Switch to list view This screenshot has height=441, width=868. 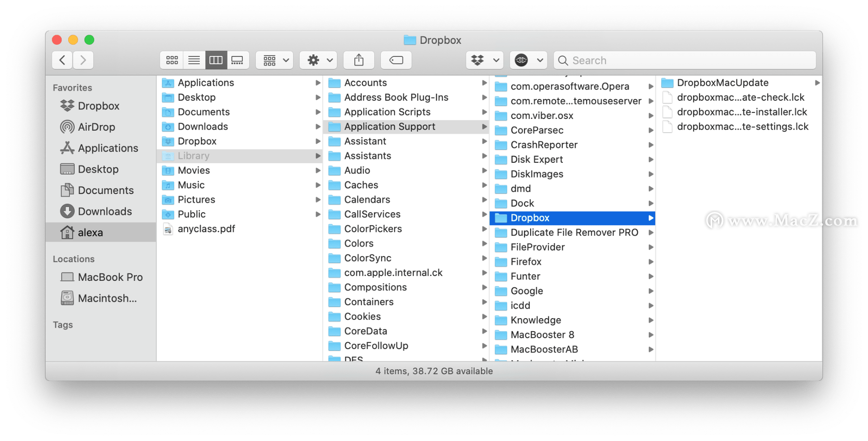[194, 60]
